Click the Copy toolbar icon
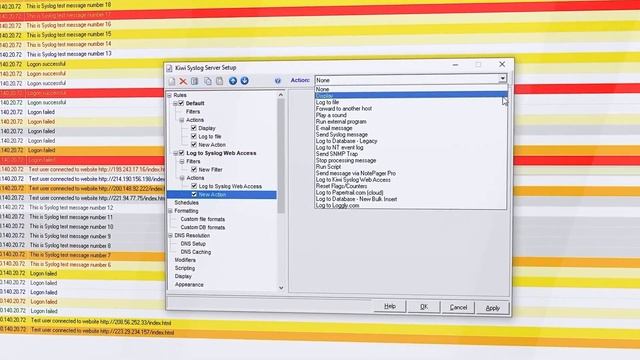 [x=208, y=81]
